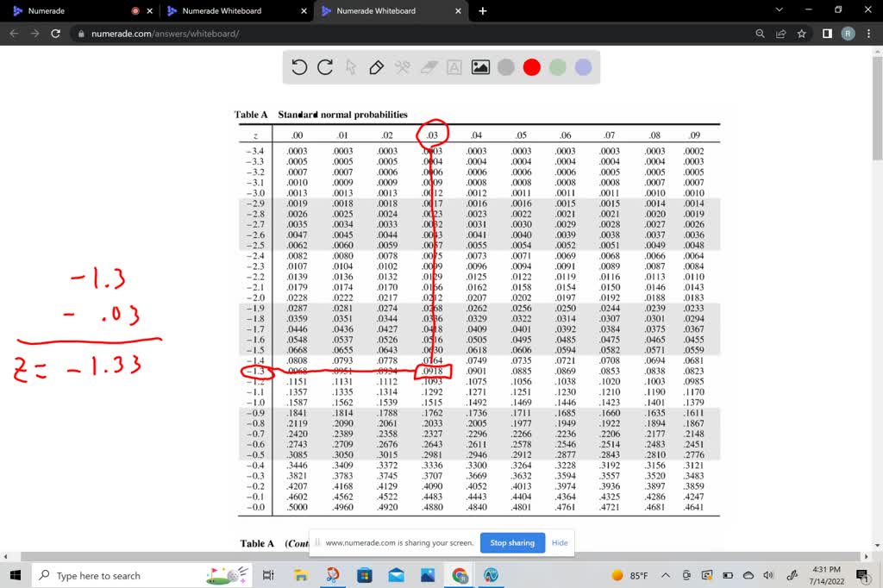Select the Text tool

click(454, 67)
